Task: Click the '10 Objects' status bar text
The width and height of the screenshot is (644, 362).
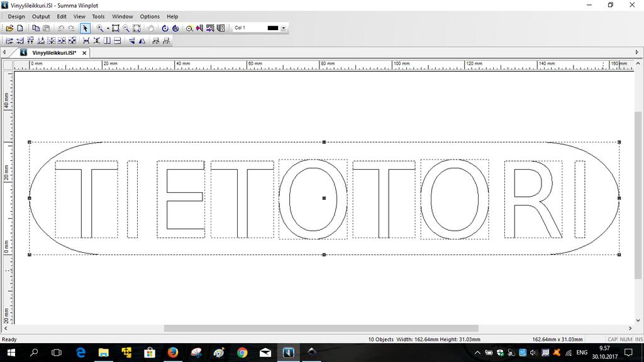Action: 380,339
